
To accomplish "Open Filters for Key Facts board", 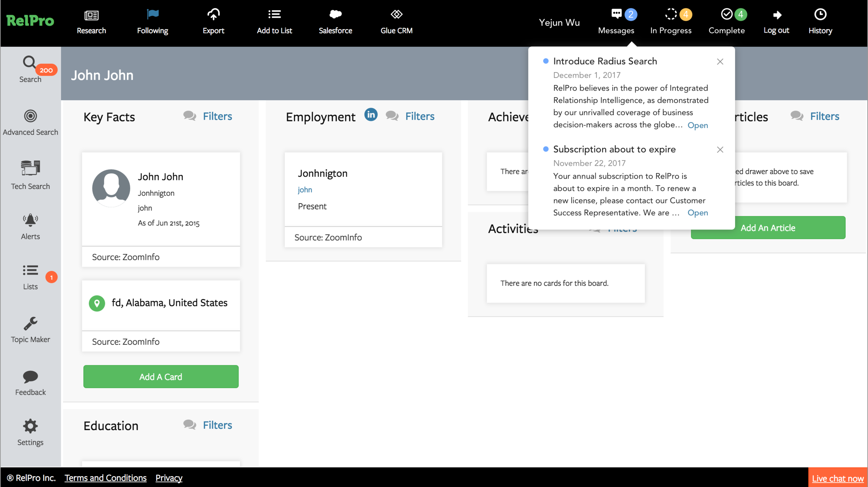I will click(x=217, y=116).
